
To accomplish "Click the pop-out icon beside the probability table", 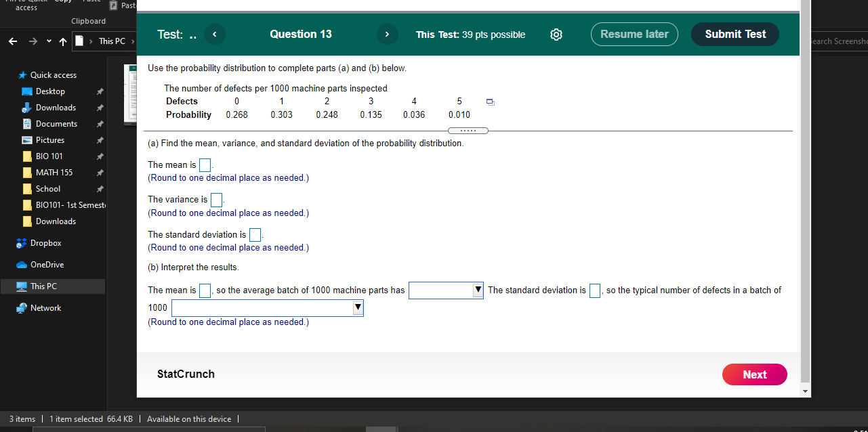I will tap(490, 100).
